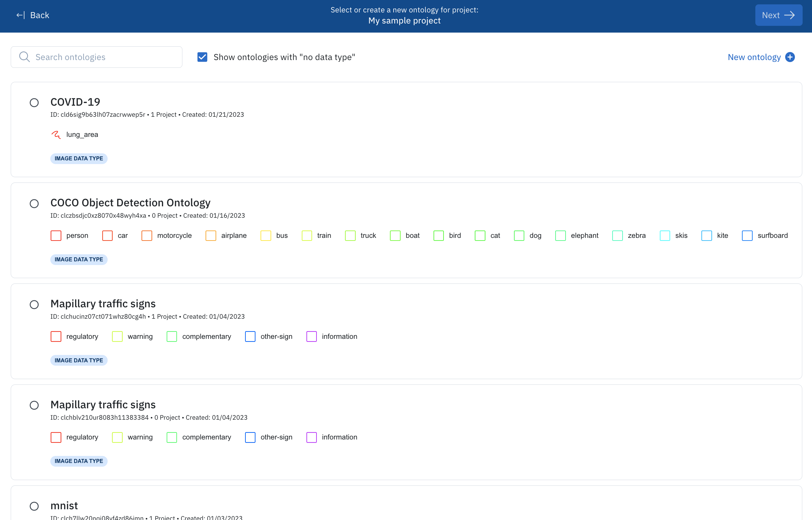Open the COCO Object Detection Ontology title
812x520 pixels.
click(130, 203)
